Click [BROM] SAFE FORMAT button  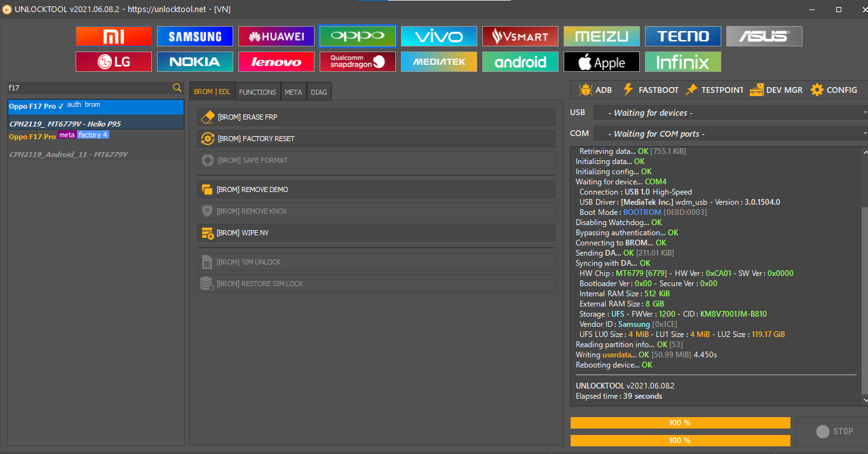click(376, 160)
